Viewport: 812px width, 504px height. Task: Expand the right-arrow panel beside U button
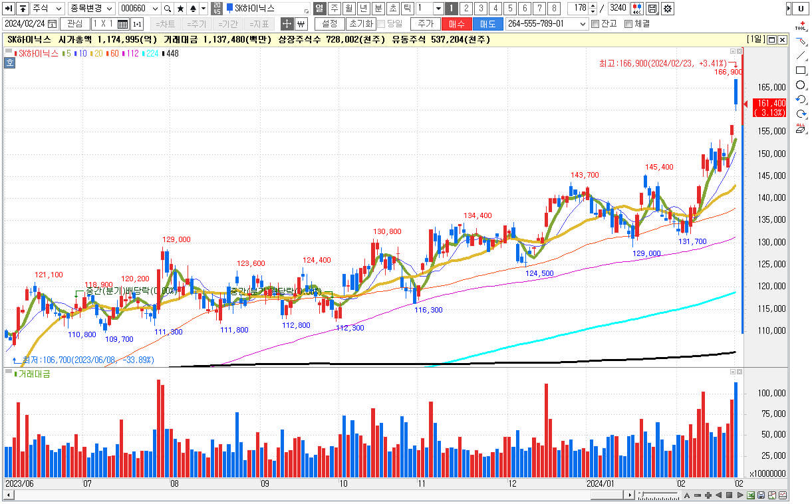789,9
